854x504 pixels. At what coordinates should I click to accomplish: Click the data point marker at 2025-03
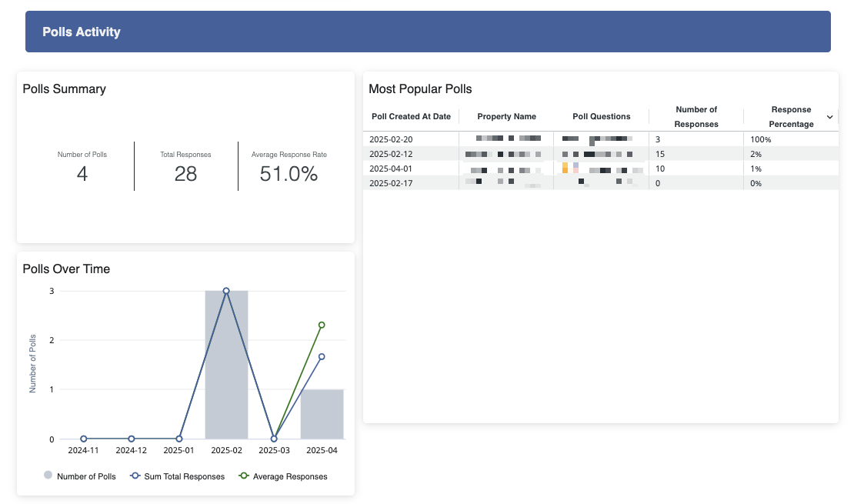(x=274, y=439)
